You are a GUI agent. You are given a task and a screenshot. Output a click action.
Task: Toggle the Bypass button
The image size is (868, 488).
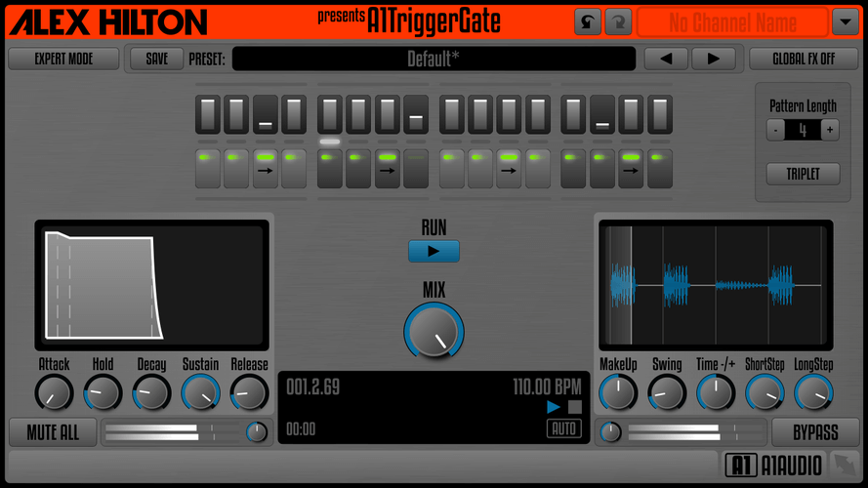pyautogui.click(x=815, y=432)
